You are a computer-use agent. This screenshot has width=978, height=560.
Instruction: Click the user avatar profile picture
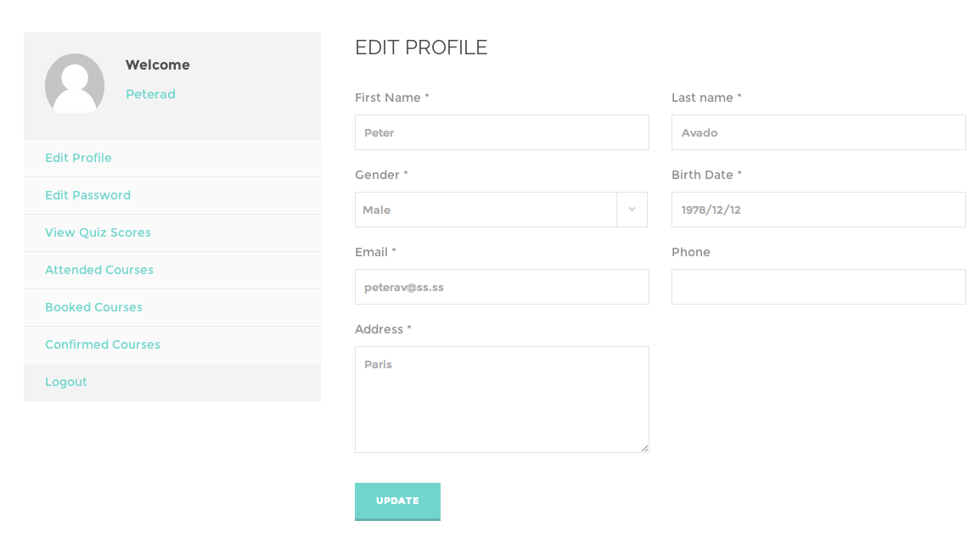(x=75, y=83)
